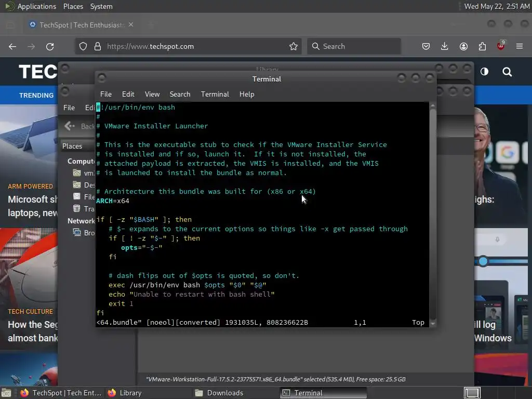The height and width of the screenshot is (399, 532).
Task: Click the Firefox back arrow
Action: [12, 46]
